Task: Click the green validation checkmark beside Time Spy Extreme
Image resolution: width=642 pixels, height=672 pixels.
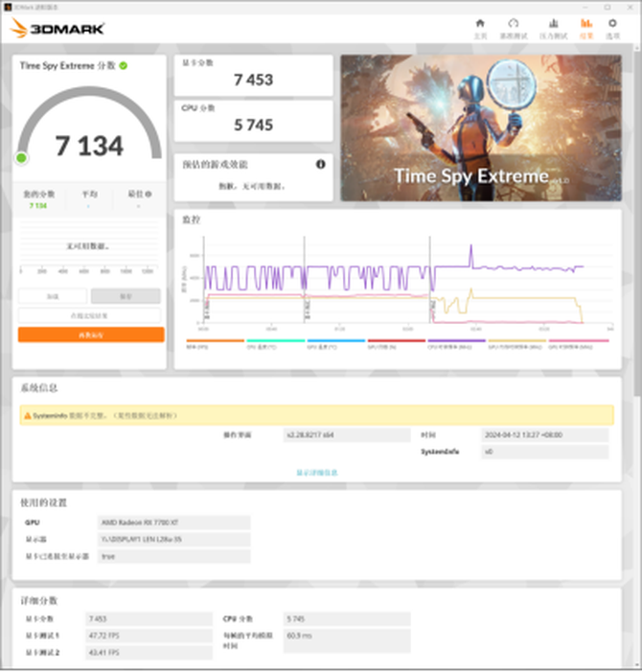Action: (124, 65)
